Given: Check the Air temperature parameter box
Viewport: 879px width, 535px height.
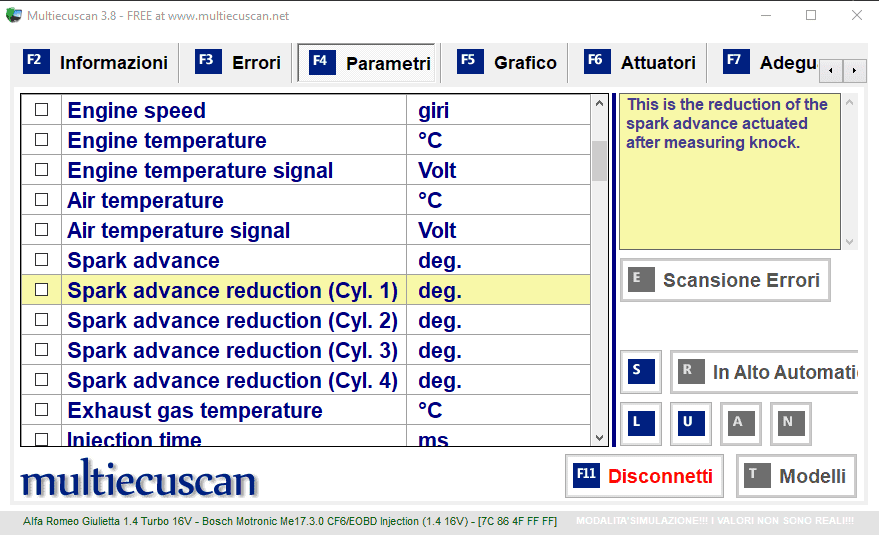Looking at the screenshot, I should 41,200.
